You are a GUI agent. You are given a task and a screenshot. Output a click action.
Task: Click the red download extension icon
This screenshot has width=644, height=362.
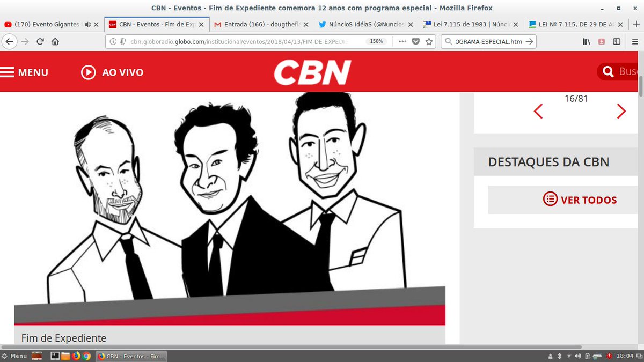coord(602,41)
